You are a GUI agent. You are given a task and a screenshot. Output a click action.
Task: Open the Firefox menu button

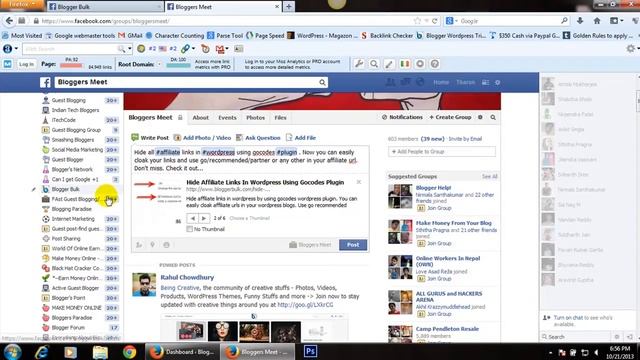pos(22,4)
